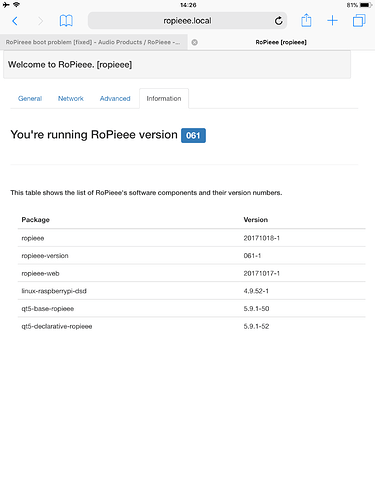Tap the Wi-Fi status icon
The width and height of the screenshot is (375, 500).
pos(16,5)
